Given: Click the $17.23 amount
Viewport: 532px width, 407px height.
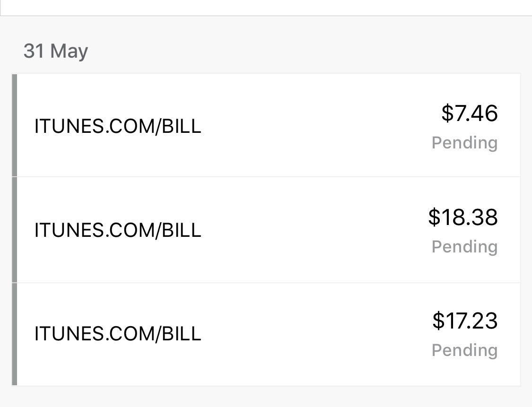Looking at the screenshot, I should point(464,320).
